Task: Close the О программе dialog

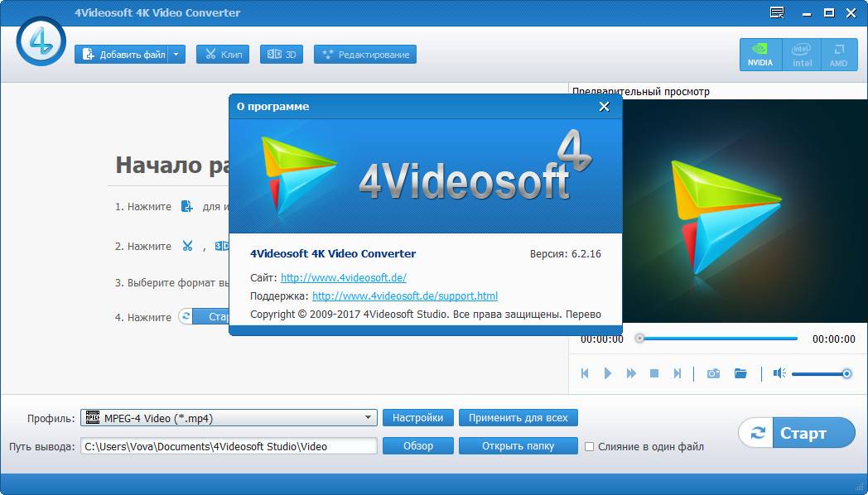Action: click(604, 107)
